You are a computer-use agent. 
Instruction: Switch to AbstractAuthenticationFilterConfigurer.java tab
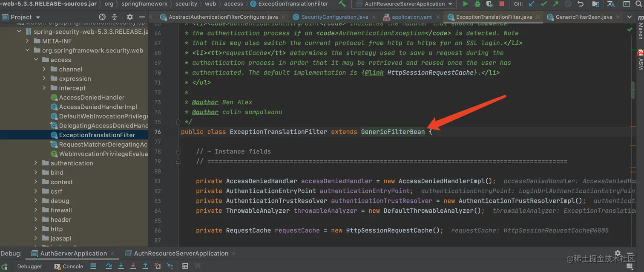(223, 17)
